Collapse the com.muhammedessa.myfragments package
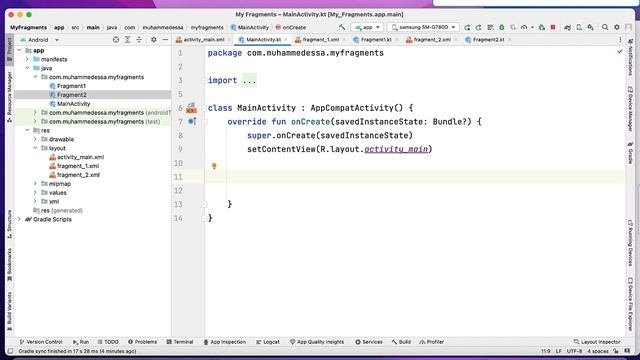The width and height of the screenshot is (640, 360). coord(35,77)
